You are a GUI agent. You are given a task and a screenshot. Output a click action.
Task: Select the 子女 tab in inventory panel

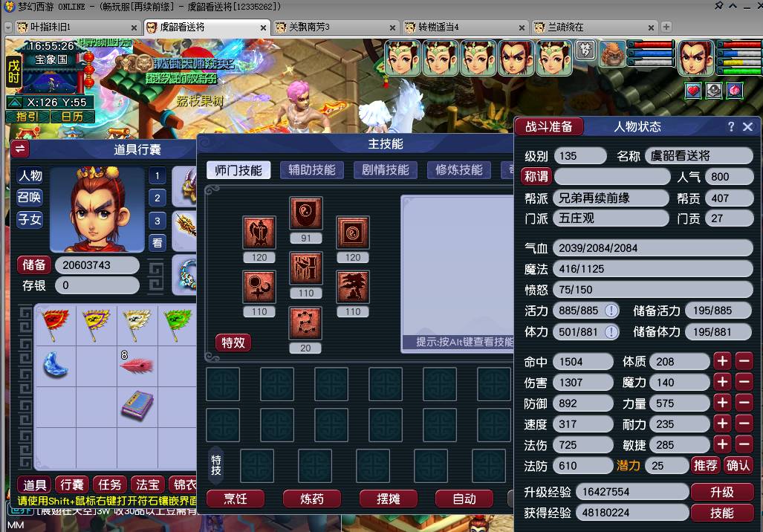point(30,219)
